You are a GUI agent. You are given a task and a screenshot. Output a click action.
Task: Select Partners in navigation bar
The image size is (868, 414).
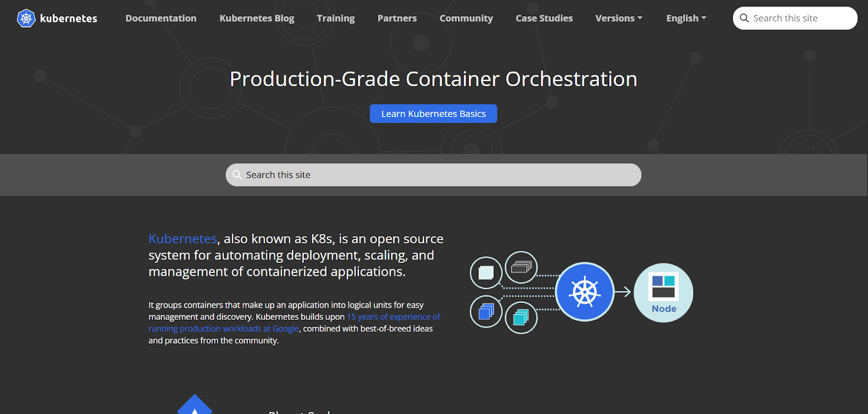397,18
